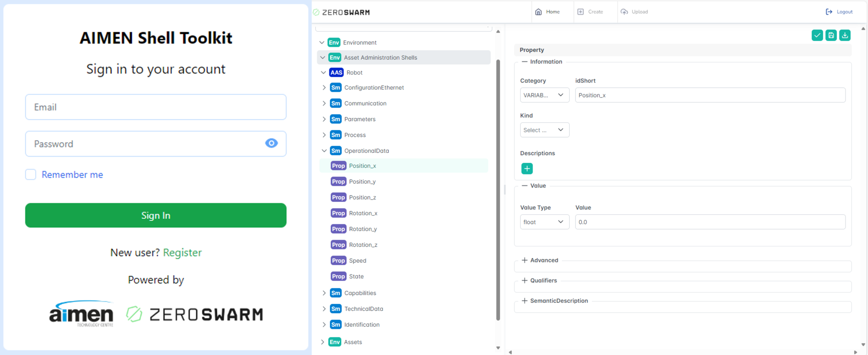Click the tree panel vertical scrollbar
Viewport: 868px width, 355px height.
tap(498, 190)
